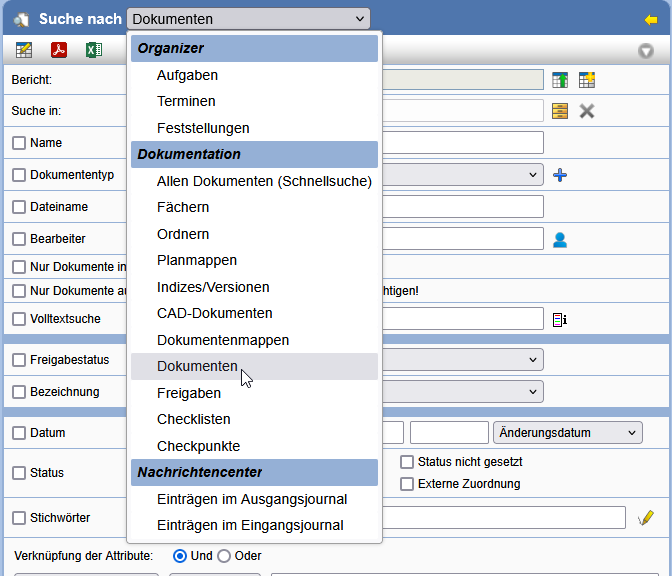Click the pencil icon next to Stichwörter
This screenshot has height=576, width=672.
(x=646, y=517)
